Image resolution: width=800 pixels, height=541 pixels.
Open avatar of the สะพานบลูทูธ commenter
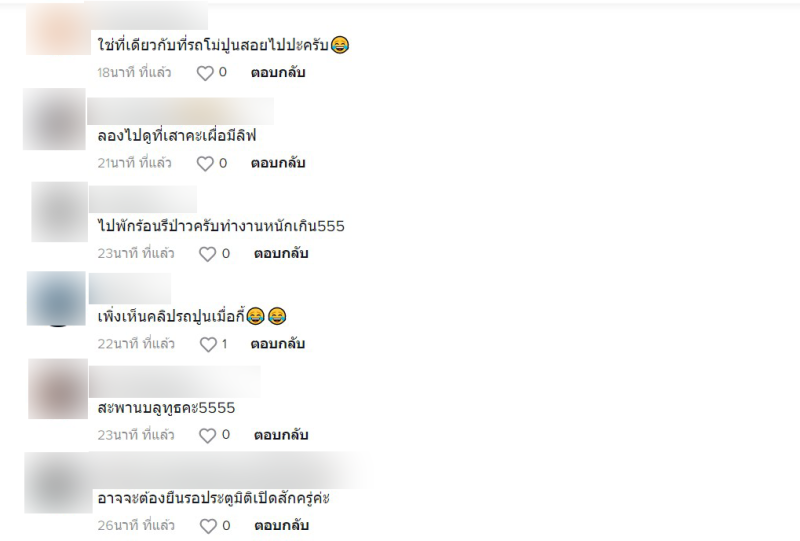(x=58, y=389)
